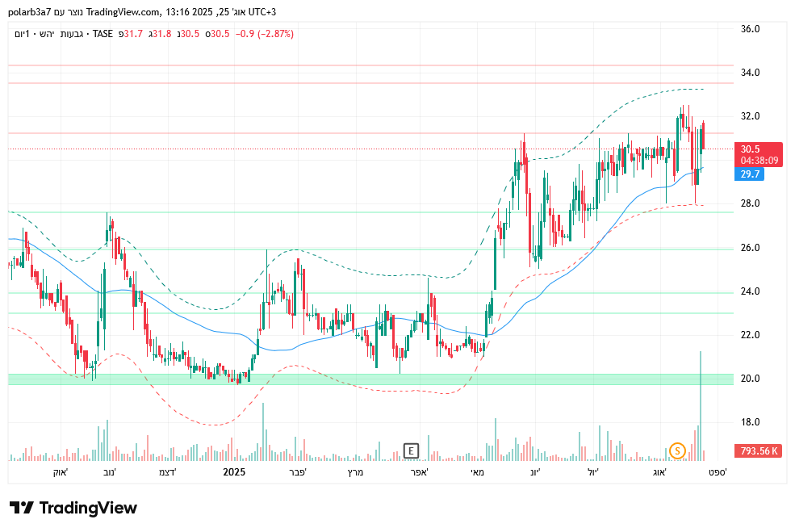Select the 18.0 price axis label

pos(750,422)
